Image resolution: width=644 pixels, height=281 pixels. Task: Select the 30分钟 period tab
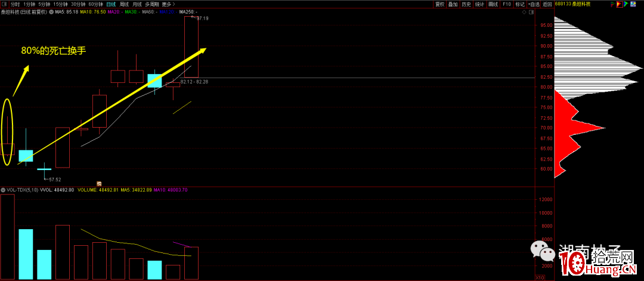pos(78,4)
